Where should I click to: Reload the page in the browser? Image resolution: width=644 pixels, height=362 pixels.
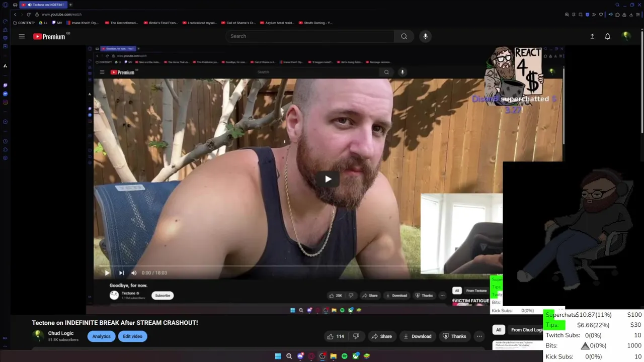coord(28,15)
